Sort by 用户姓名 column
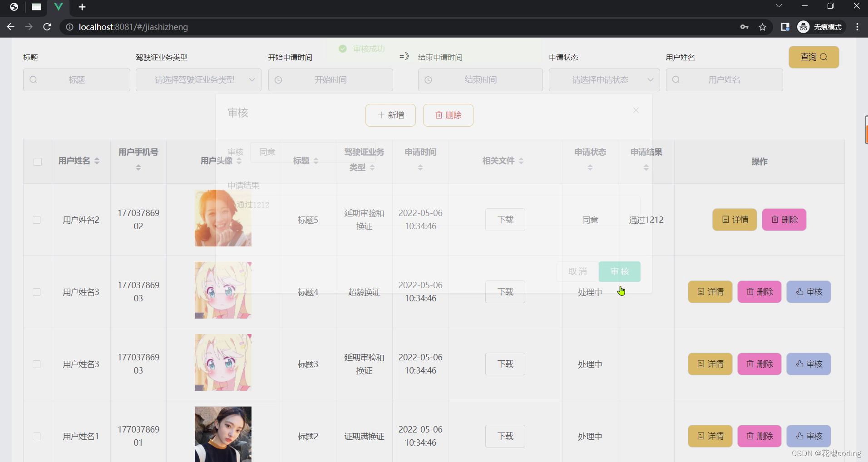868x462 pixels. 97,161
